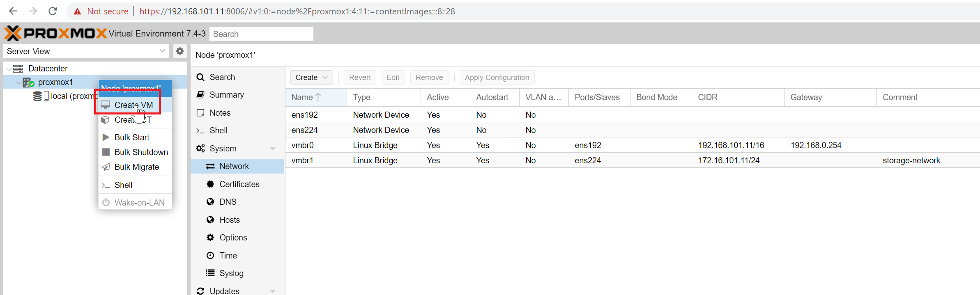Select Create VM from context menu
The height and width of the screenshot is (295, 980).
135,105
